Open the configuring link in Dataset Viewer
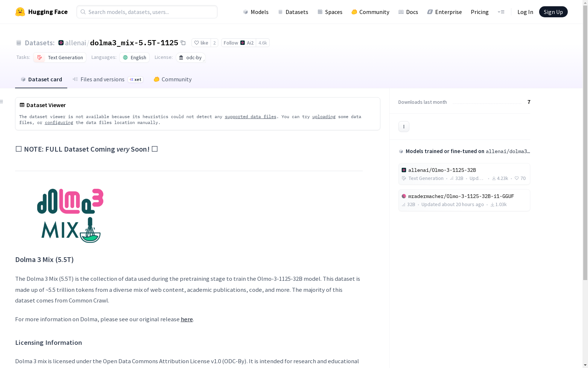Screen dimensions: 588x368 click(x=59, y=123)
